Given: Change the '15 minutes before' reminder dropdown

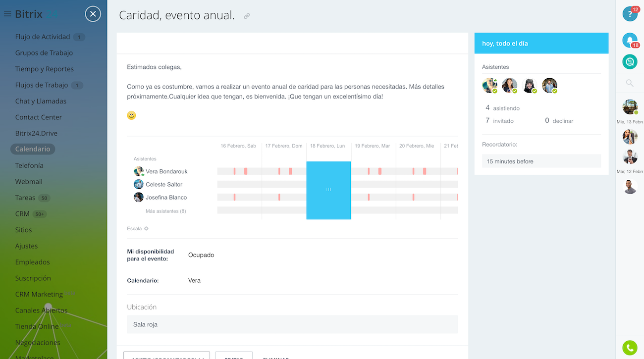Looking at the screenshot, I should tap(541, 161).
